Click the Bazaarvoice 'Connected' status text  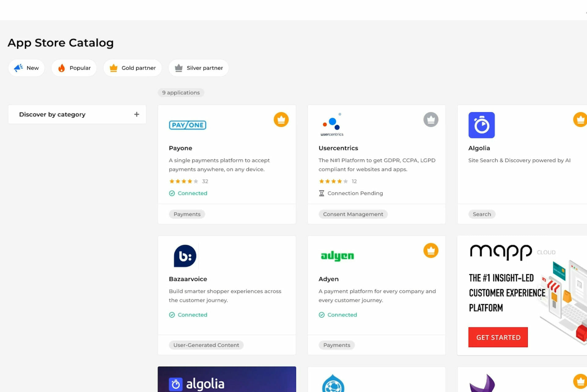(x=192, y=315)
